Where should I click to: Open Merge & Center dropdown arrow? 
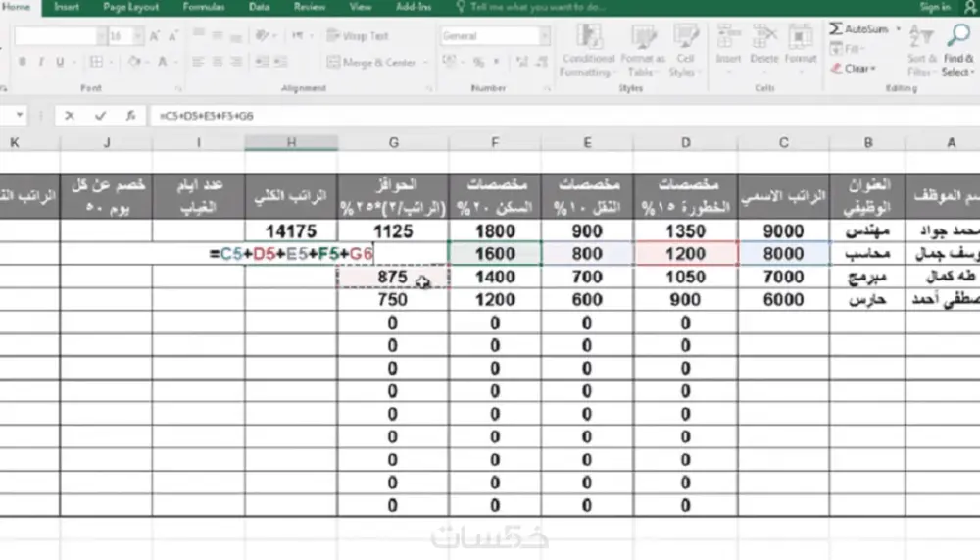[425, 62]
